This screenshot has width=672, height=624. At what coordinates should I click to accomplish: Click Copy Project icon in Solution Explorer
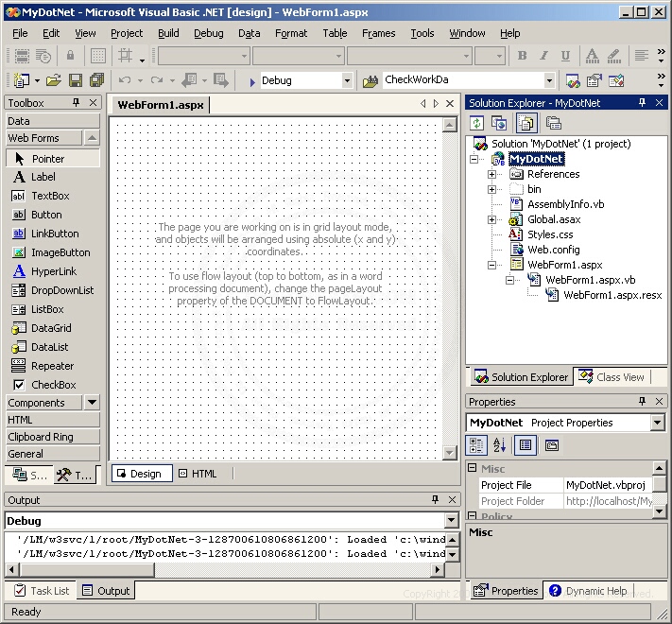tap(499, 124)
